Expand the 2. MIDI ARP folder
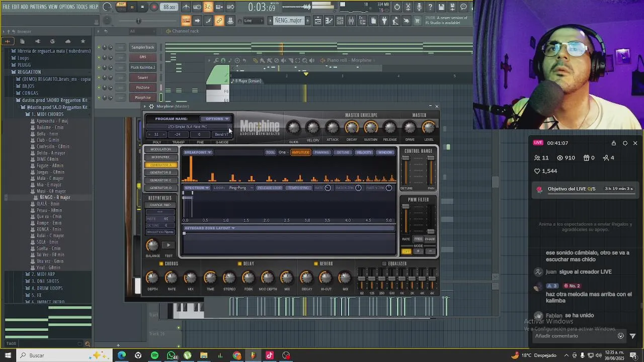 click(x=43, y=275)
